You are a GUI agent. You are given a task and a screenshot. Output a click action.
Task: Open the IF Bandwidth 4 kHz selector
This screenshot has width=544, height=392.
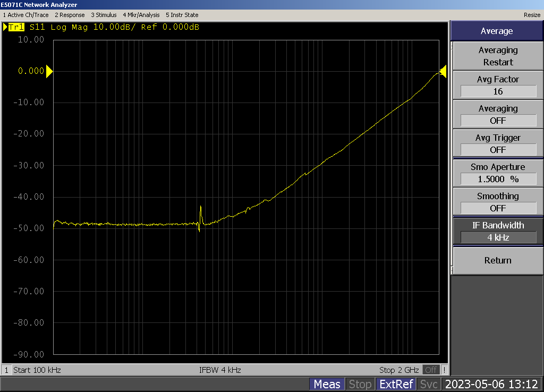coord(498,237)
